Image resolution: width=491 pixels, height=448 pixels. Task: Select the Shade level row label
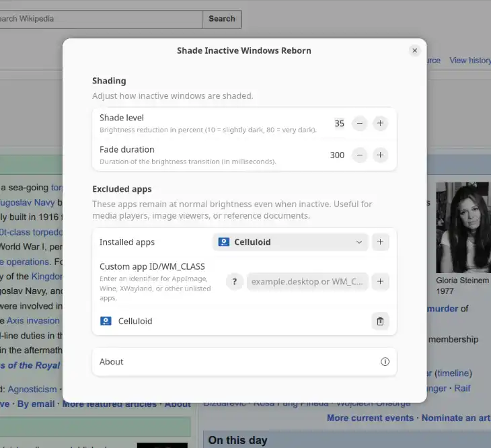(122, 118)
